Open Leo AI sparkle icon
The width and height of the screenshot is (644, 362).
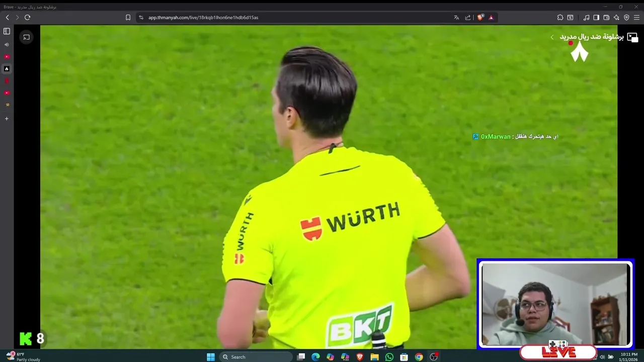click(616, 17)
